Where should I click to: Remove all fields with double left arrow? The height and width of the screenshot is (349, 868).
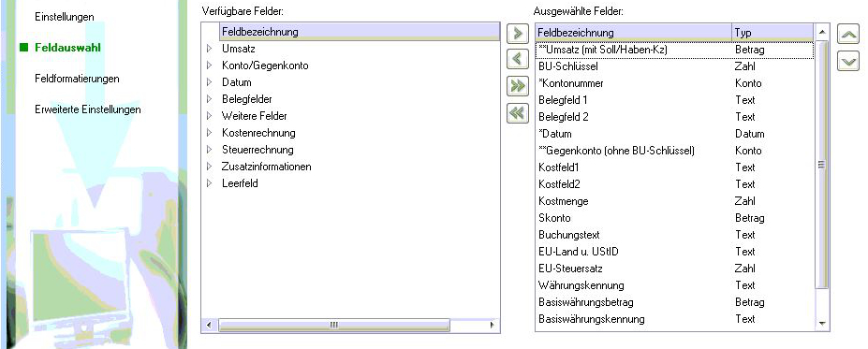point(518,113)
